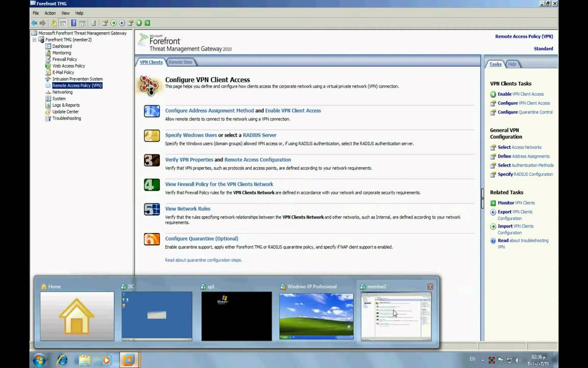Open the View menu
The image size is (588, 368).
click(65, 13)
